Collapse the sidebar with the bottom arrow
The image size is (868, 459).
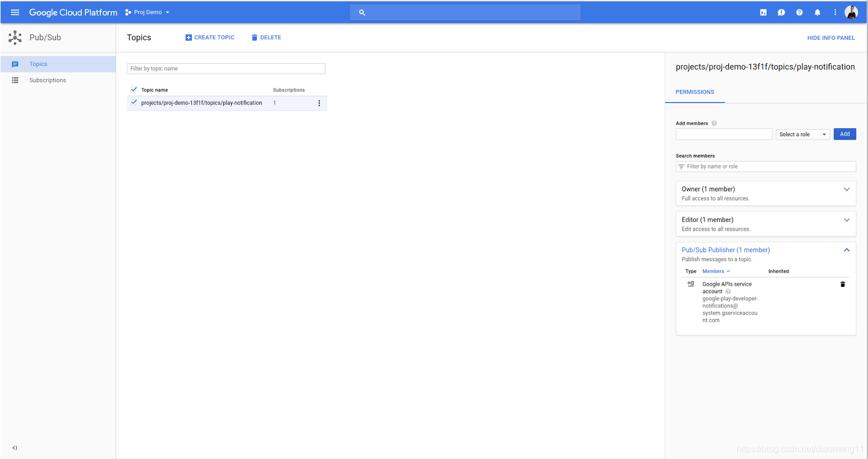click(x=15, y=448)
